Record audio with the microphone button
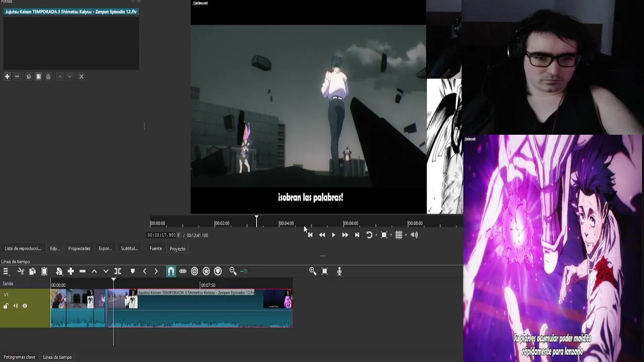Image resolution: width=644 pixels, height=362 pixels. click(339, 271)
